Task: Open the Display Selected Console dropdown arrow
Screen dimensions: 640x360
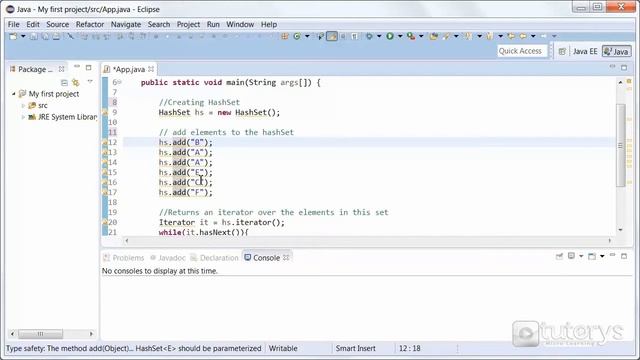Action: 581,256
